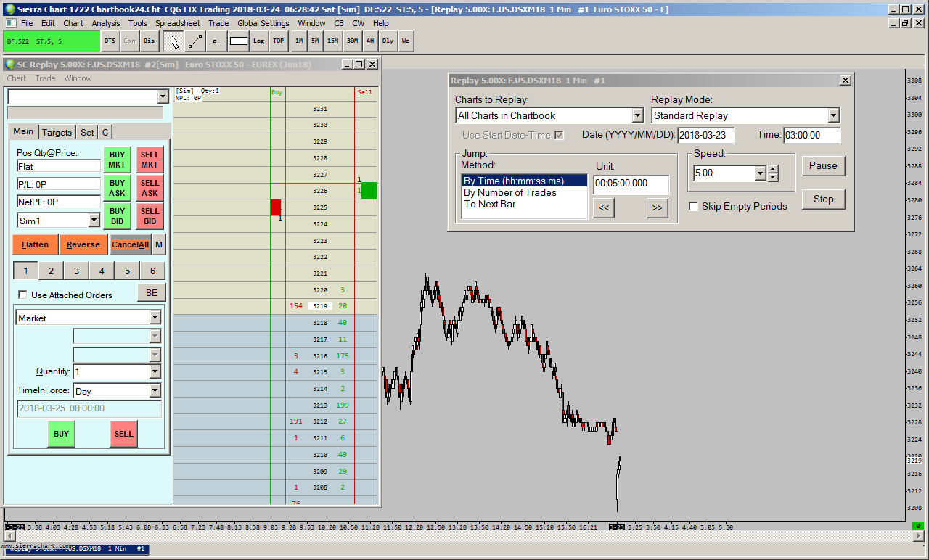929x560 pixels.
Task: Switch chart to Dly timeframe
Action: pos(388,41)
